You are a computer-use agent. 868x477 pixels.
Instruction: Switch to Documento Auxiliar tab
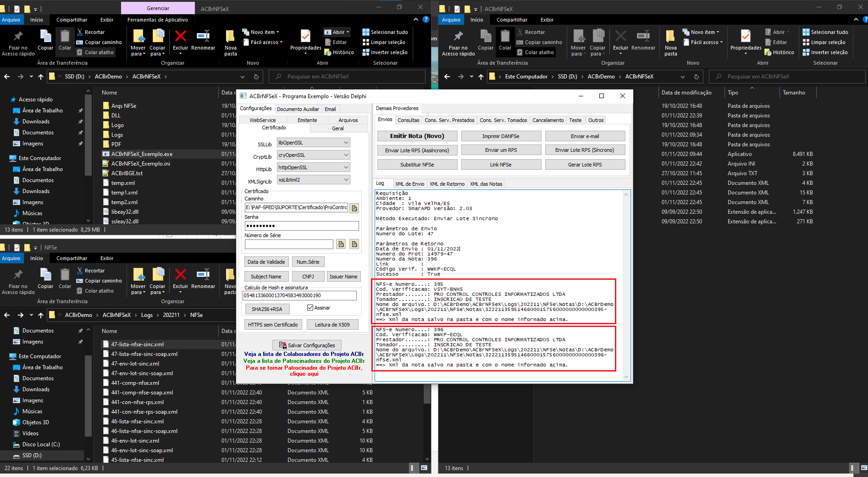(x=298, y=109)
